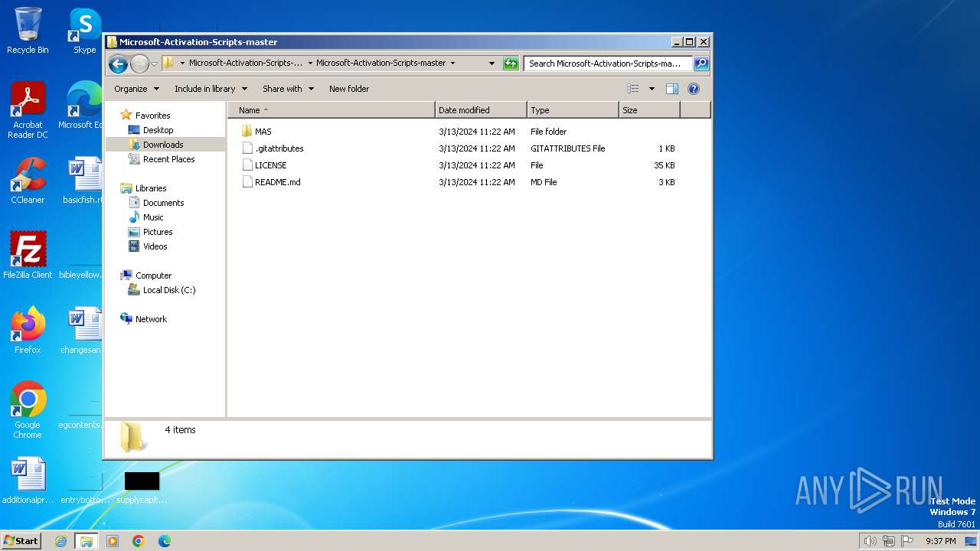Screen dimensions: 980x551
Task: Expand address bar previous locations dropdown
Action: [492, 64]
